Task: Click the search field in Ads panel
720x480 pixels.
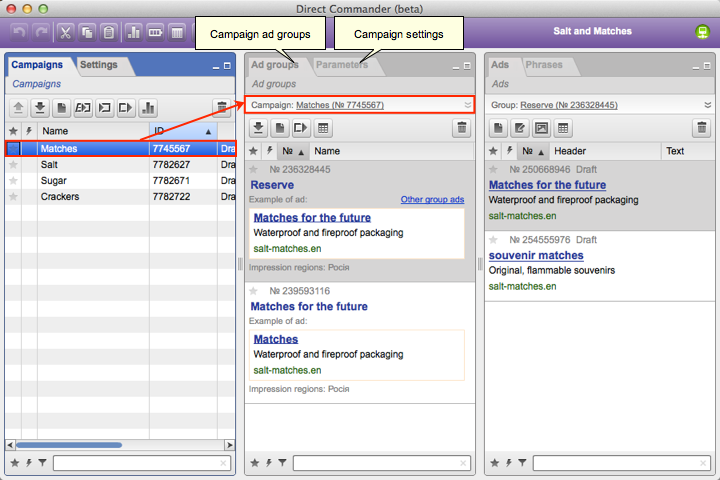Action: [622, 463]
